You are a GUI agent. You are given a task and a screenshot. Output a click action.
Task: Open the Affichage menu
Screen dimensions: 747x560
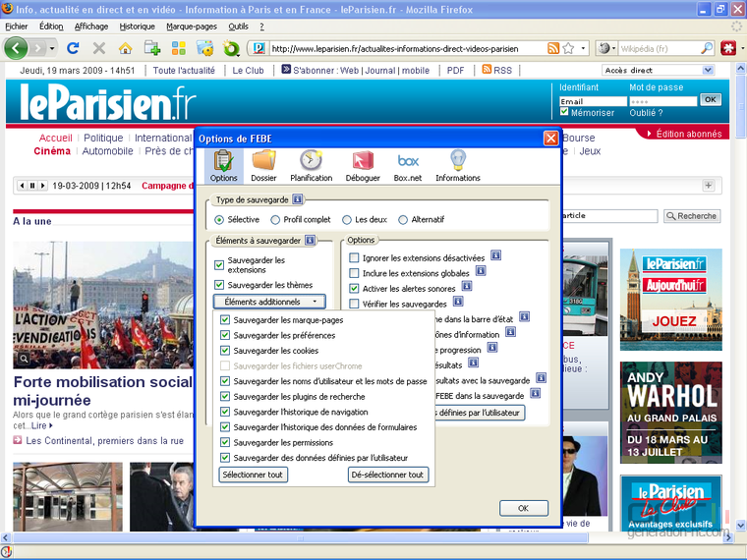pos(91,27)
